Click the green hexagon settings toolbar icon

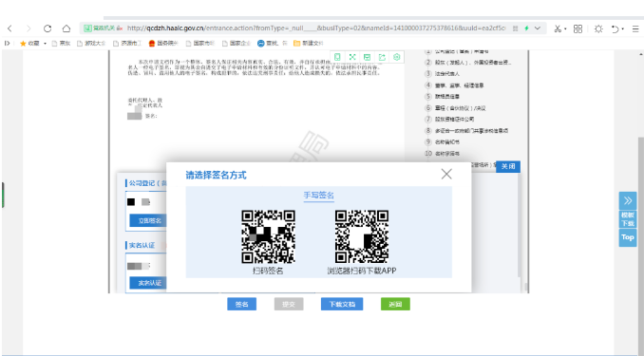tap(397, 57)
